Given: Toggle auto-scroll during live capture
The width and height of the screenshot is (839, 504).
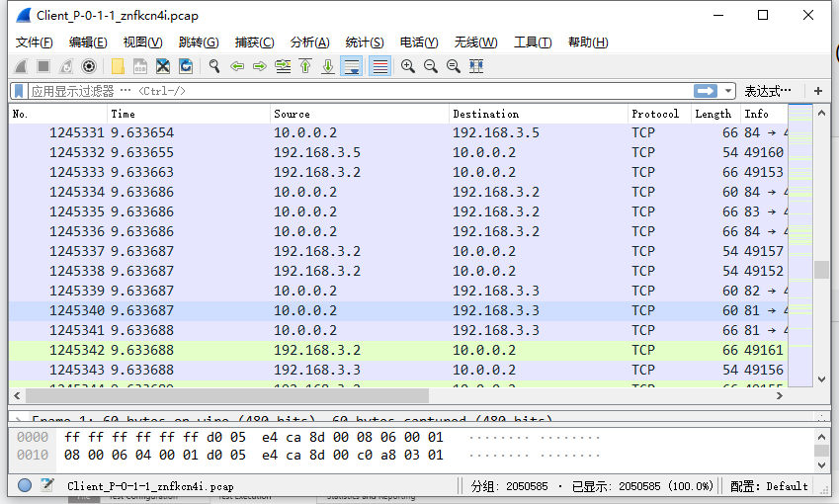Looking at the screenshot, I should 352,66.
